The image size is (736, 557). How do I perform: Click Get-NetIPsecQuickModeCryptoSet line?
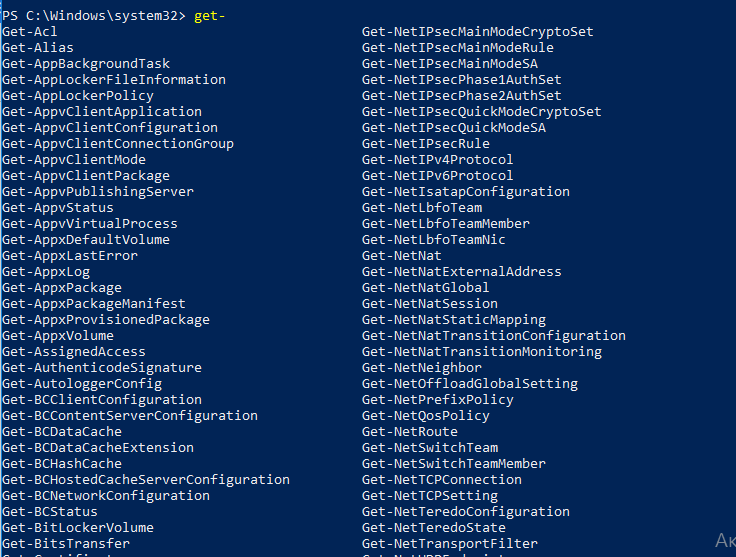(482, 112)
